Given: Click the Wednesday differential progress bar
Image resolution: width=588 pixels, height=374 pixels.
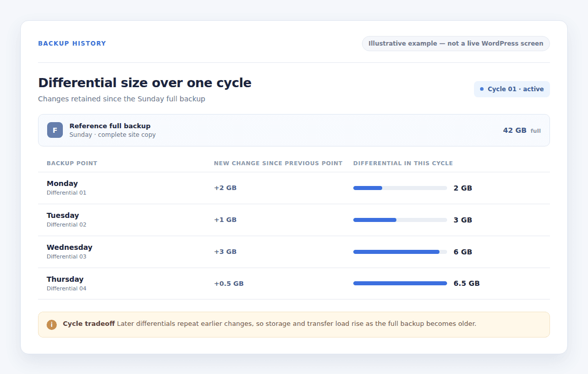Looking at the screenshot, I should [x=400, y=252].
